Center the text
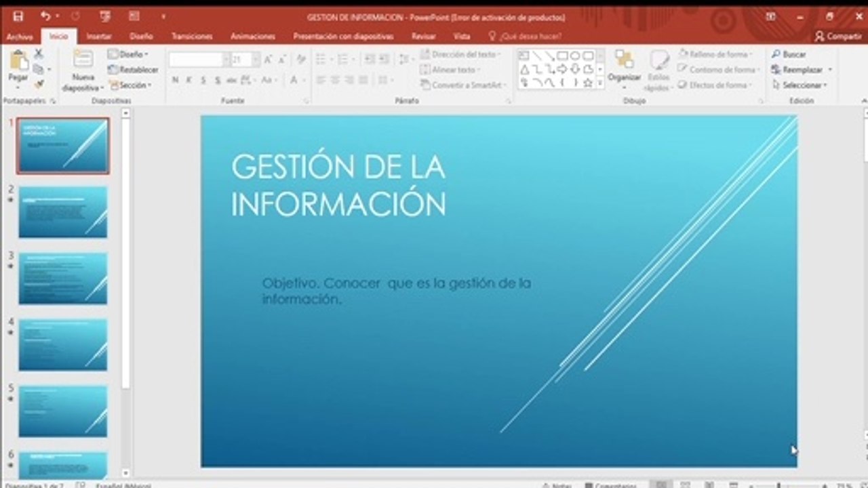This screenshot has width=868, height=488. [x=335, y=80]
